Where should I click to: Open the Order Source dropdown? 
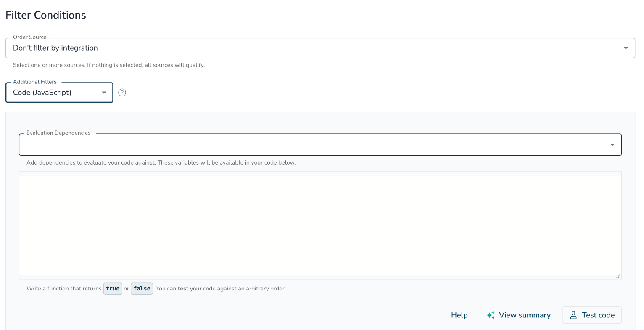320,48
